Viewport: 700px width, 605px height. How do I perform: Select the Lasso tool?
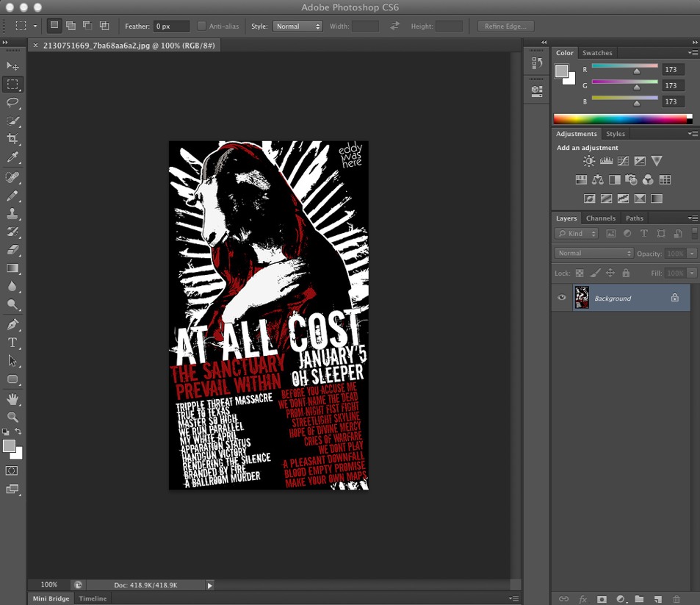click(12, 102)
